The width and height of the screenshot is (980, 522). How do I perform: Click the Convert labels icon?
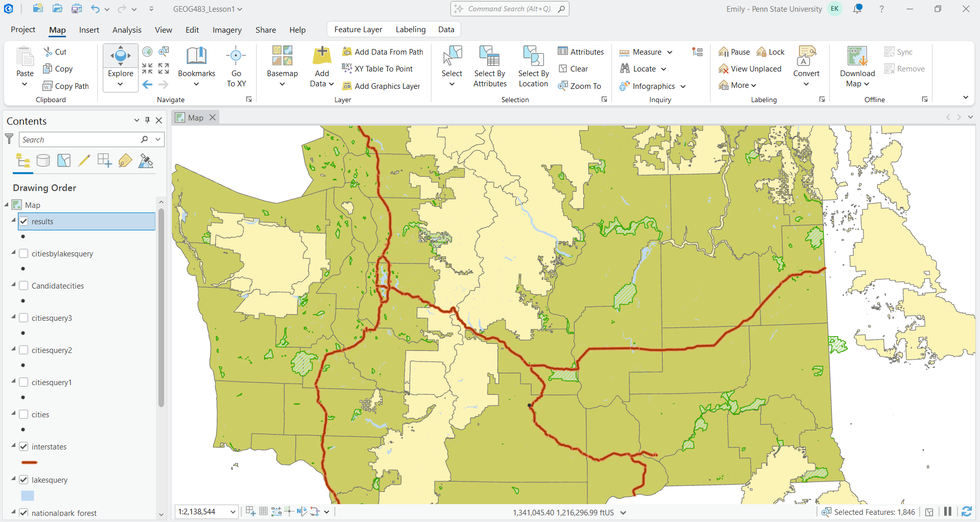[x=806, y=56]
